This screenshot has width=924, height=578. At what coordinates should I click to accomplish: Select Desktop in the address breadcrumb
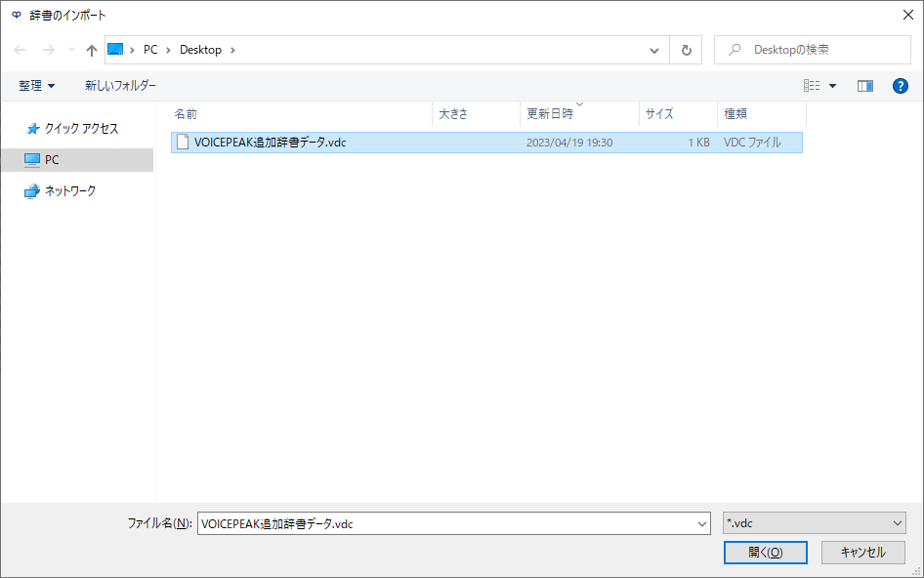click(200, 50)
